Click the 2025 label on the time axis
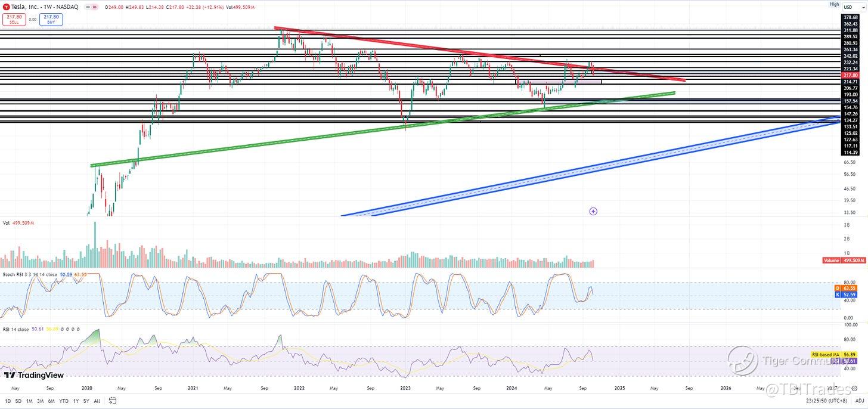868x409 pixels. pos(619,388)
